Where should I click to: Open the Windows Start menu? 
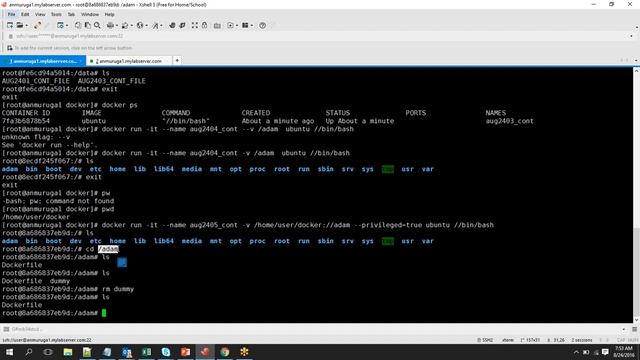pos(9,352)
